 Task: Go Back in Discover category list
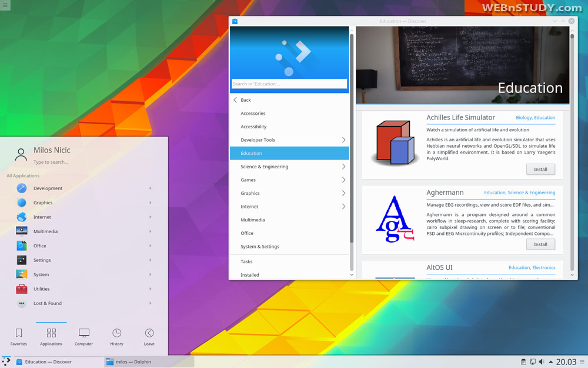click(x=289, y=100)
